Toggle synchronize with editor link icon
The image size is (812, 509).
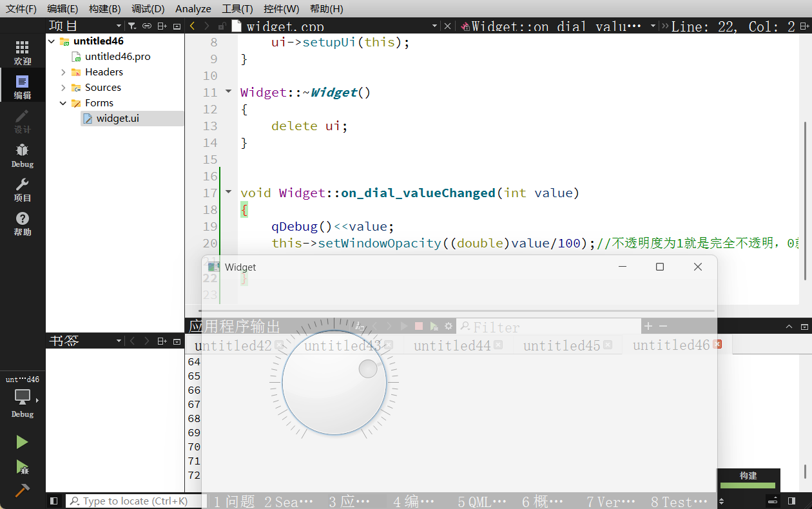point(147,26)
